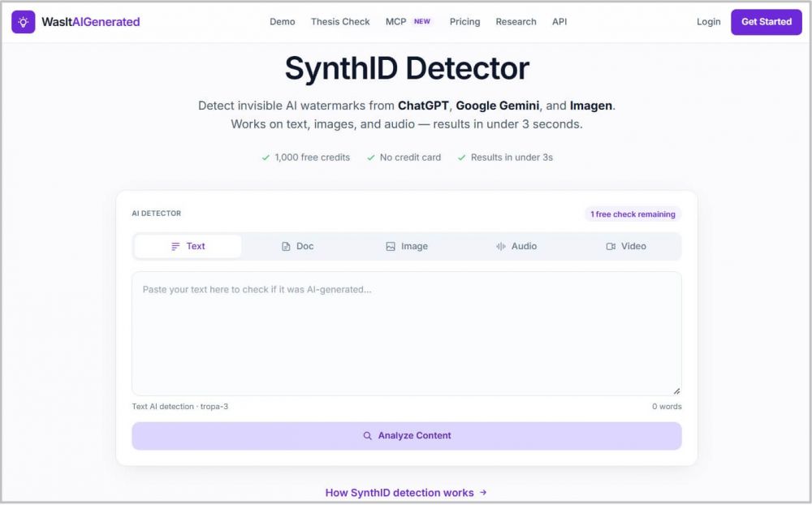Viewport: 812px width, 505px height.
Task: Click the checkmark beside Results in under 3s
Action: [x=461, y=158]
